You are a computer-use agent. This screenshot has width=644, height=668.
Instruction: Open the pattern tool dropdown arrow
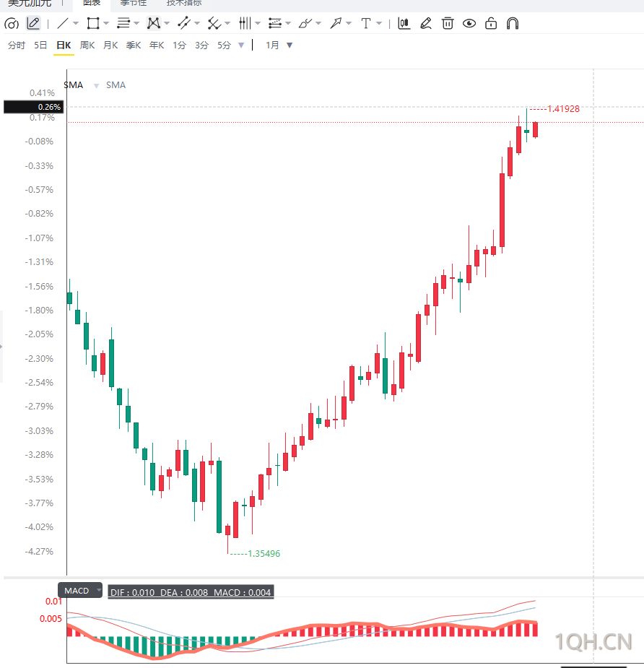167,23
